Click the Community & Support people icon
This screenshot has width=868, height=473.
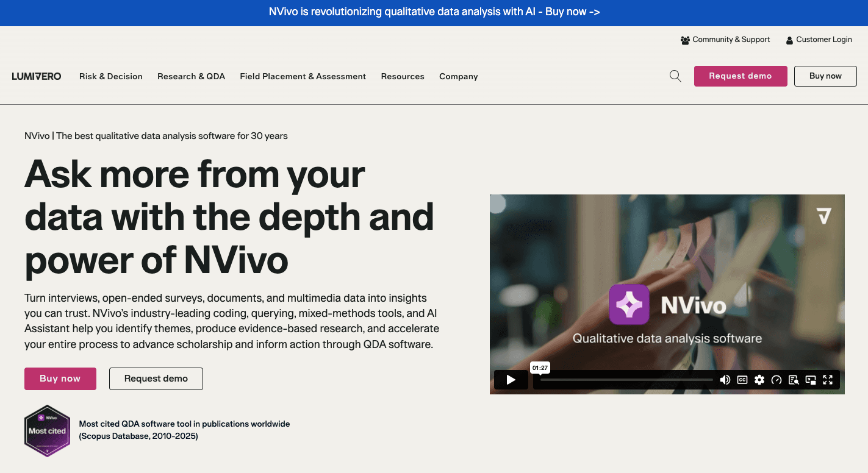[685, 40]
